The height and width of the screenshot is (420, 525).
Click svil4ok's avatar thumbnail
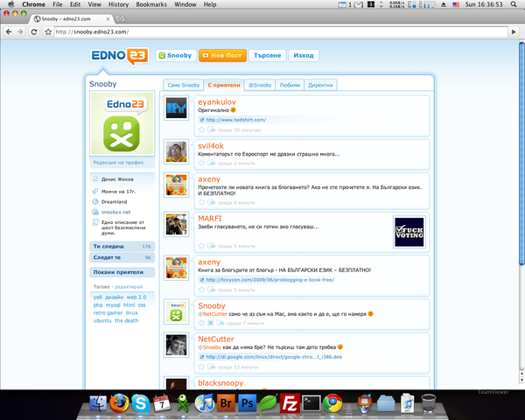176,151
